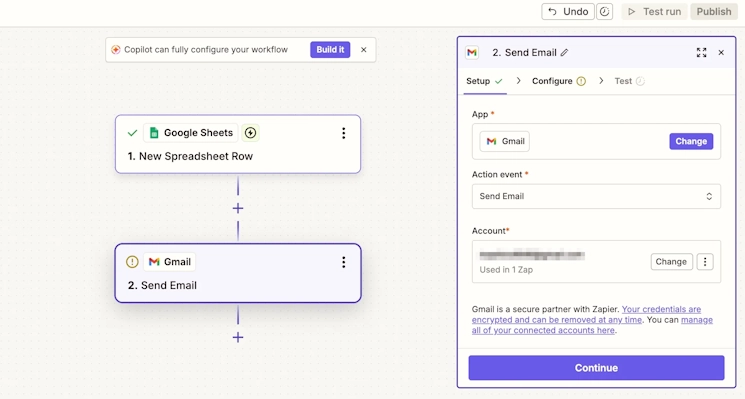Click Build it in Copilot banner
745x399 pixels.
point(330,49)
